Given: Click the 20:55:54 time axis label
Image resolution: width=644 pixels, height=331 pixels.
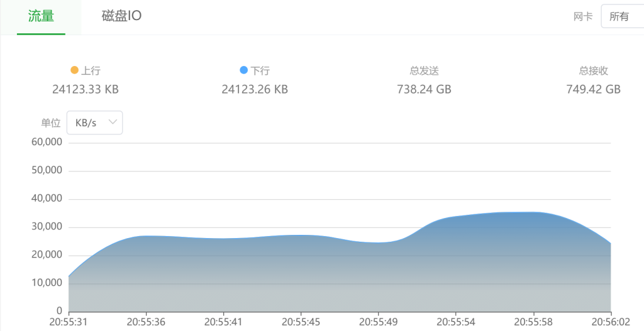Looking at the screenshot, I should click(x=456, y=322).
